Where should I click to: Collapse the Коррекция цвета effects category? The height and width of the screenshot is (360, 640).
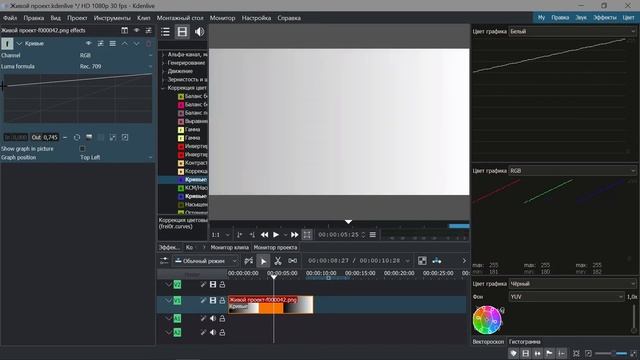click(163, 88)
